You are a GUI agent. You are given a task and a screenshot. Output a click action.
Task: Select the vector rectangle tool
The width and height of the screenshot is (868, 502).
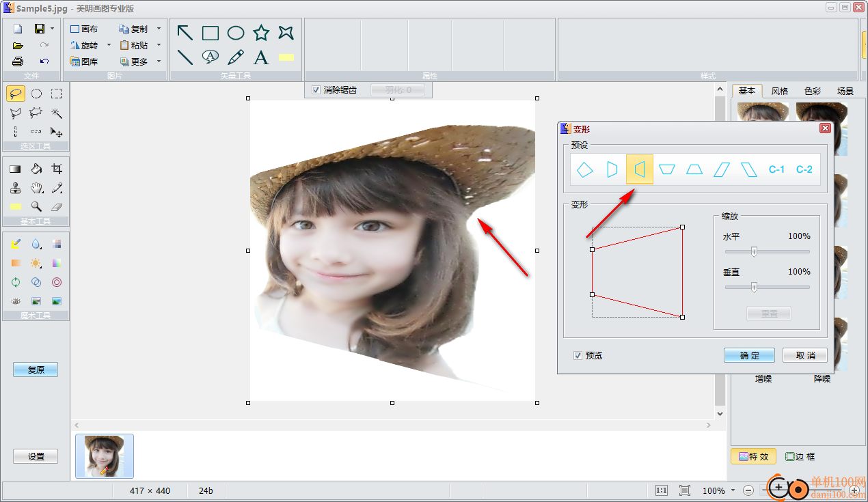point(211,33)
